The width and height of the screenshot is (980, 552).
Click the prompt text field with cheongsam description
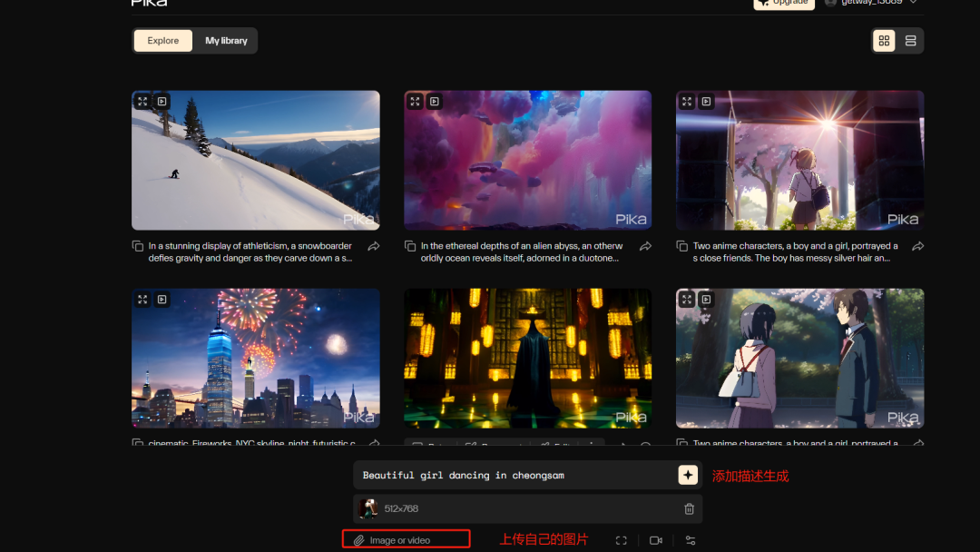(513, 475)
